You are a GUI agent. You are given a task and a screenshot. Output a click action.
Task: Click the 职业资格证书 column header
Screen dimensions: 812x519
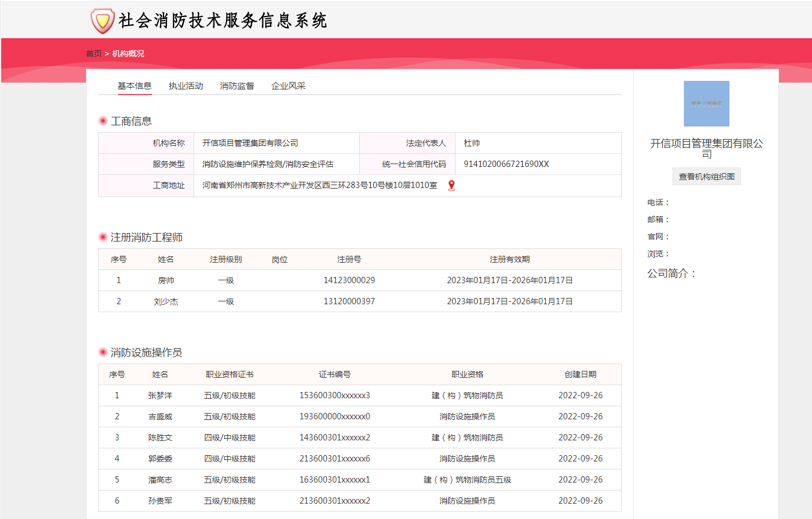coord(229,374)
